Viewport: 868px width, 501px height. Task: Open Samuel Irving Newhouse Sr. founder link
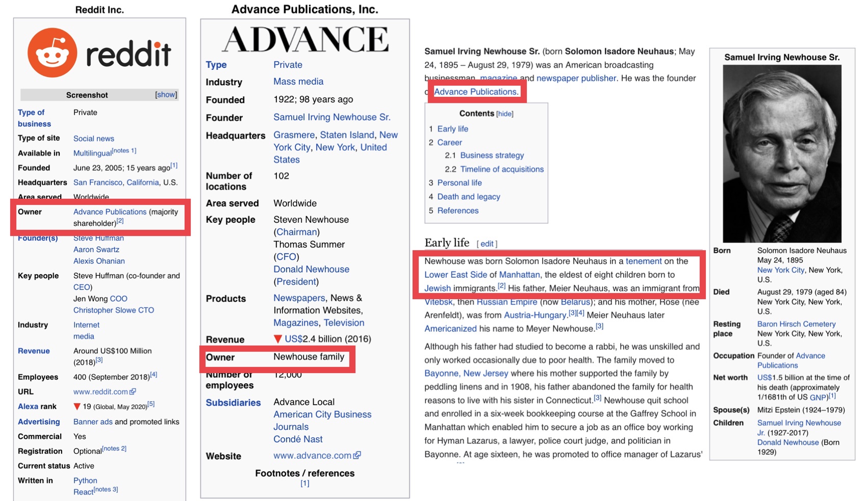(332, 117)
